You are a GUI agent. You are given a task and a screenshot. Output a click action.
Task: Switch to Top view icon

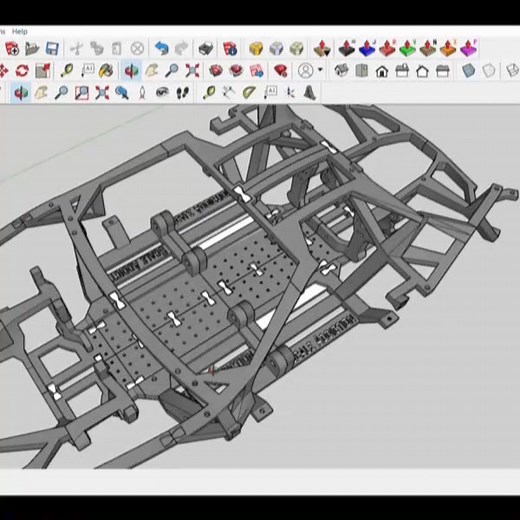pyautogui.click(x=362, y=71)
